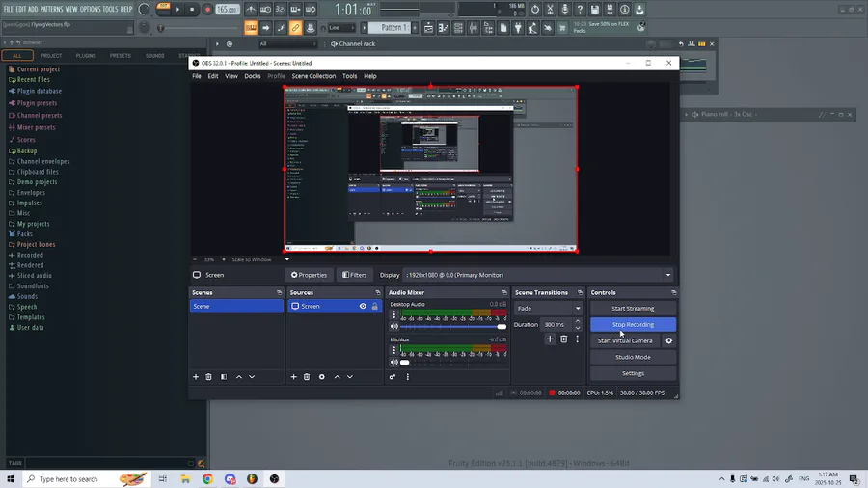Open audio mixer advanced properties gears icon
The height and width of the screenshot is (488, 868).
(393, 377)
